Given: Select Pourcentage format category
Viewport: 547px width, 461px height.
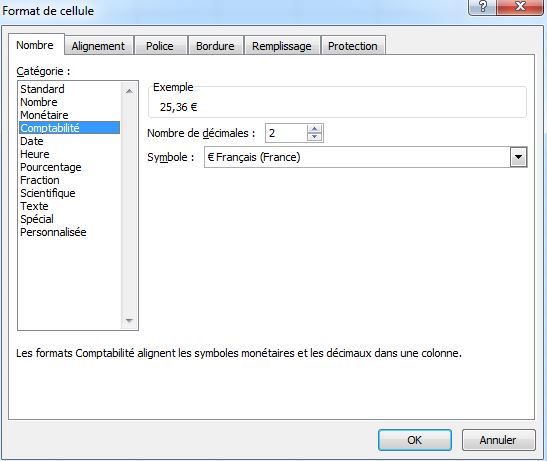Looking at the screenshot, I should [x=51, y=167].
